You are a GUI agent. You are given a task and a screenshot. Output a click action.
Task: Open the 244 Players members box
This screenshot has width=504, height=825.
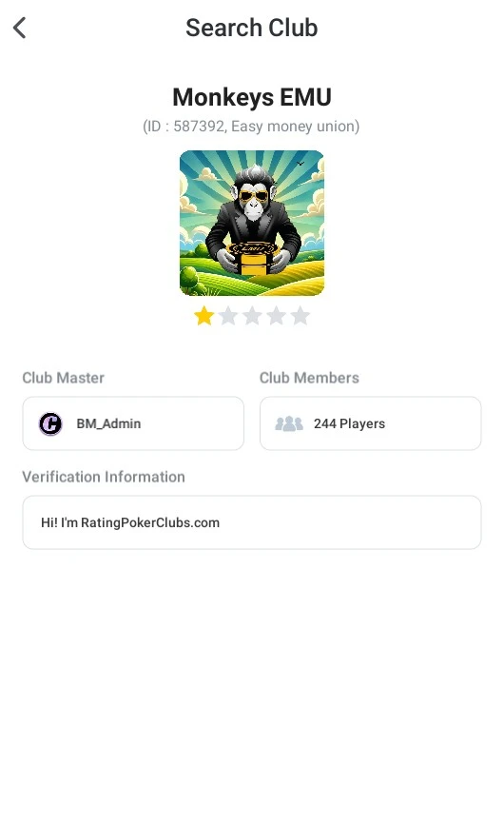pos(371,423)
